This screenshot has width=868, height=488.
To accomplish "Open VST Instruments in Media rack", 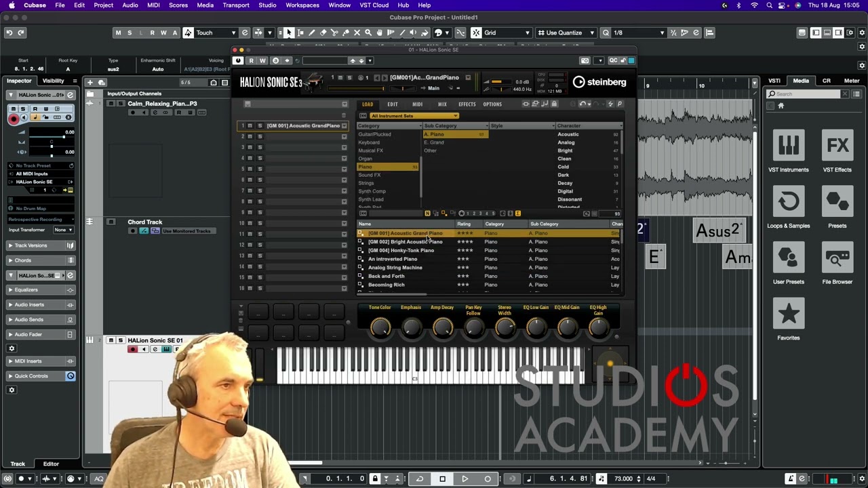I will click(x=788, y=152).
